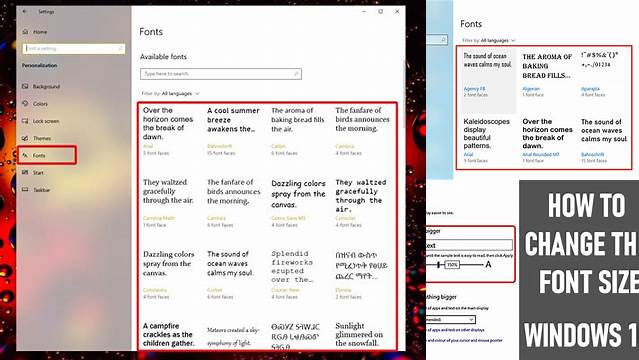Click the Background sidebar icon
The image size is (639, 360).
pos(25,86)
